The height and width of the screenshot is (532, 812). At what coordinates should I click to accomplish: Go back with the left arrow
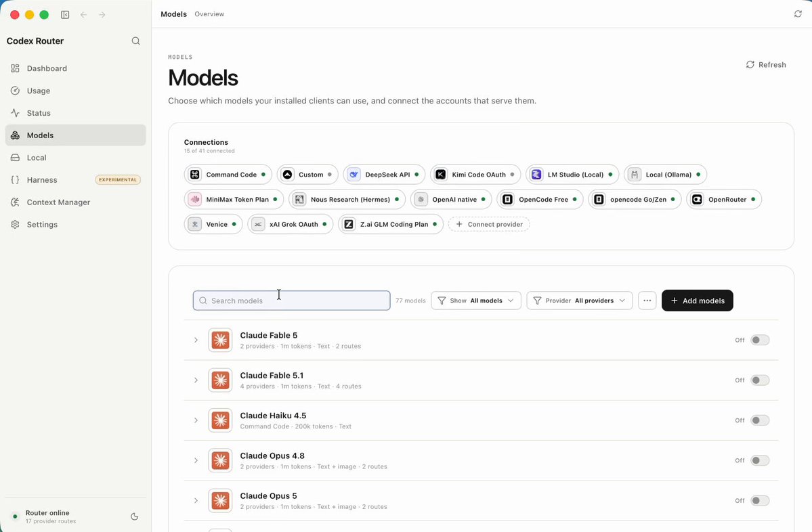pyautogui.click(x=84, y=14)
